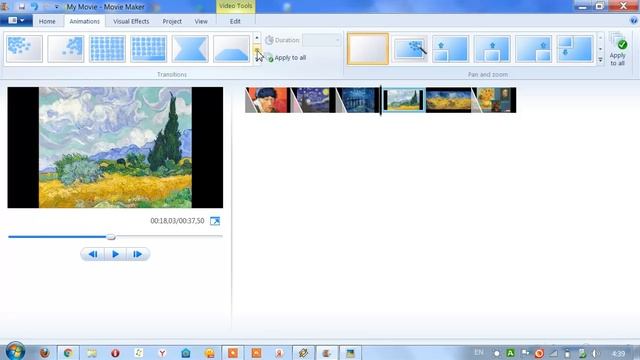640x360 pixels.
Task: Apply pan up preset with bottom-center frame
Action: coord(492,49)
